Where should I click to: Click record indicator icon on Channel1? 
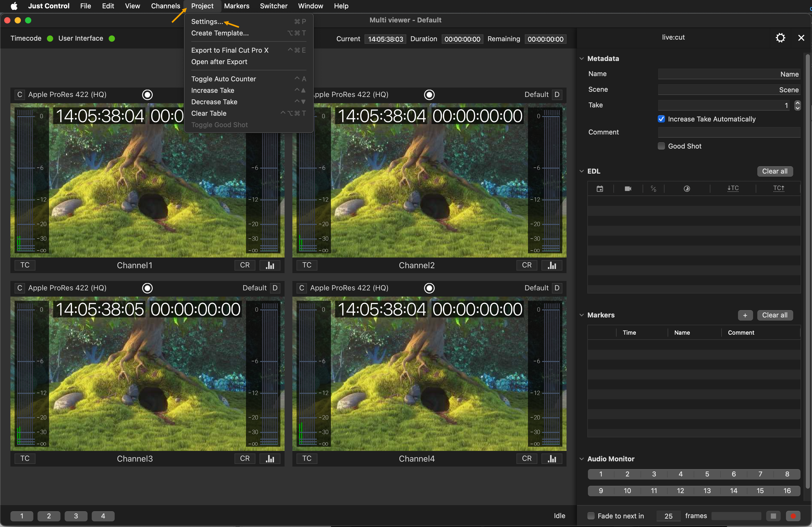point(147,95)
